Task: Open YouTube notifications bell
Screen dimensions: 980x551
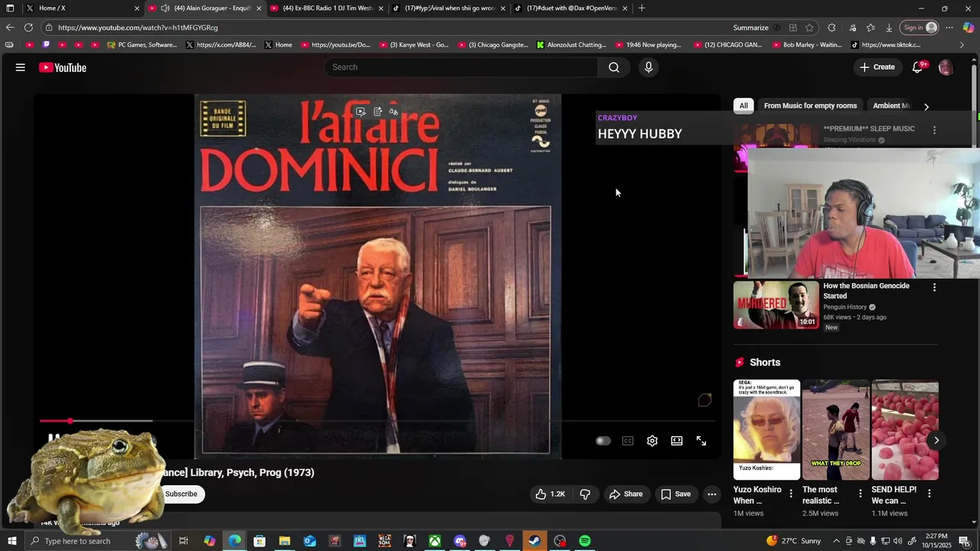Action: click(917, 67)
